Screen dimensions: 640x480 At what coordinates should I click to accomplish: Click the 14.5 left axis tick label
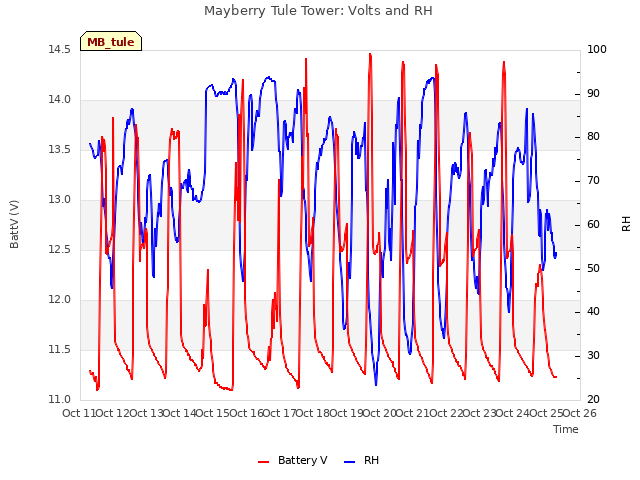(60, 49)
